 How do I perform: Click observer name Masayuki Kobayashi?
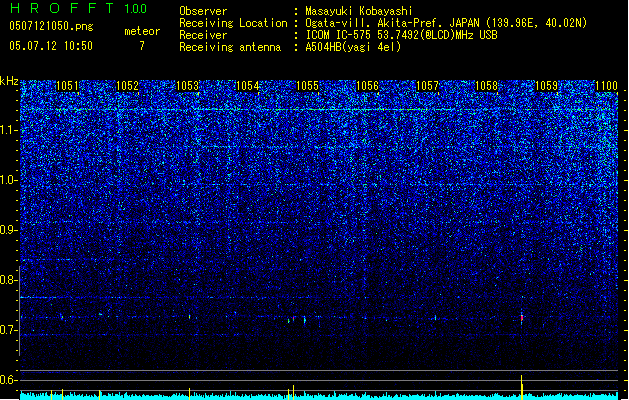(359, 11)
